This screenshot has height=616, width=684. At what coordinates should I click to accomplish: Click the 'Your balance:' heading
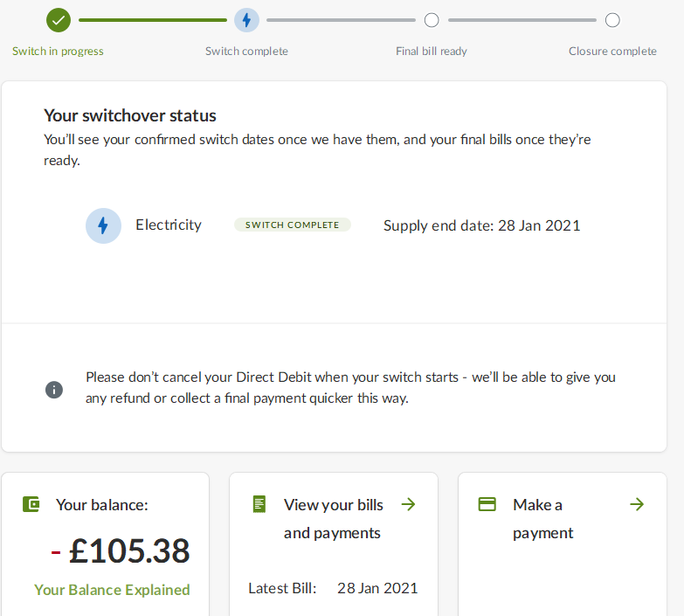pos(102,505)
